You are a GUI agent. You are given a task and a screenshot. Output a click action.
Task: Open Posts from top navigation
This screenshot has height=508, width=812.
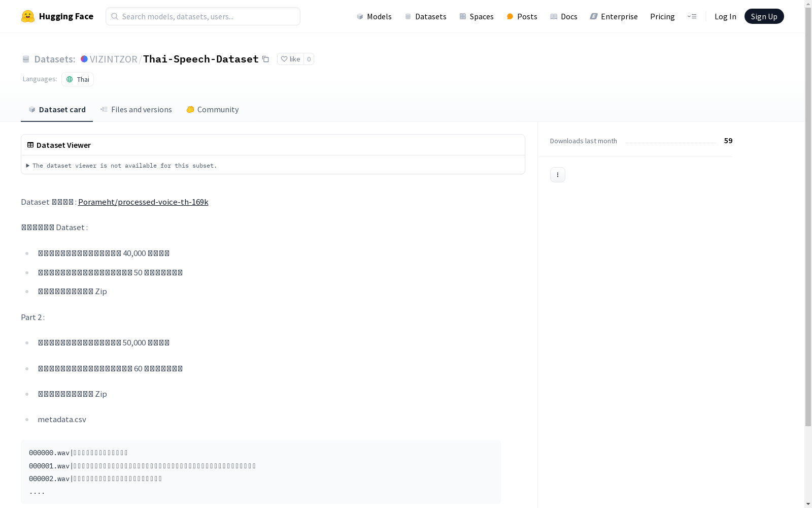click(522, 16)
